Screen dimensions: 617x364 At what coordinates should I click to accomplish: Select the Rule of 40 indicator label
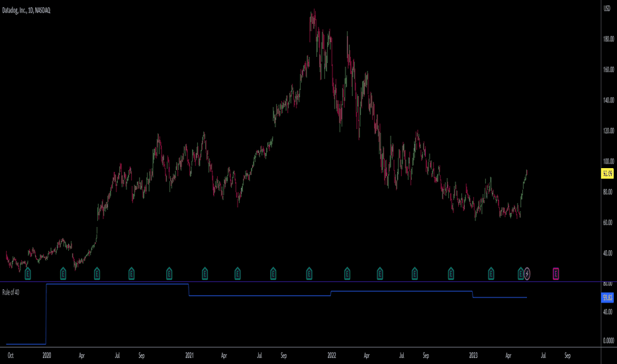(x=11, y=293)
